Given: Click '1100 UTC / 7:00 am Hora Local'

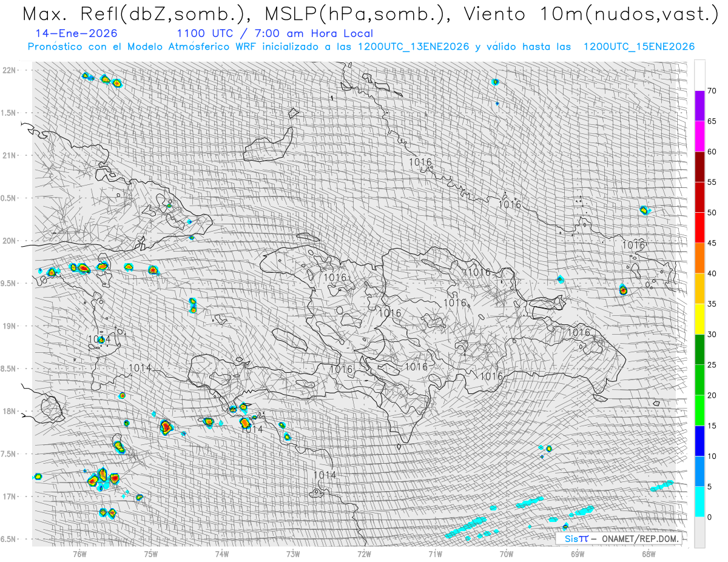Looking at the screenshot, I should (275, 33).
